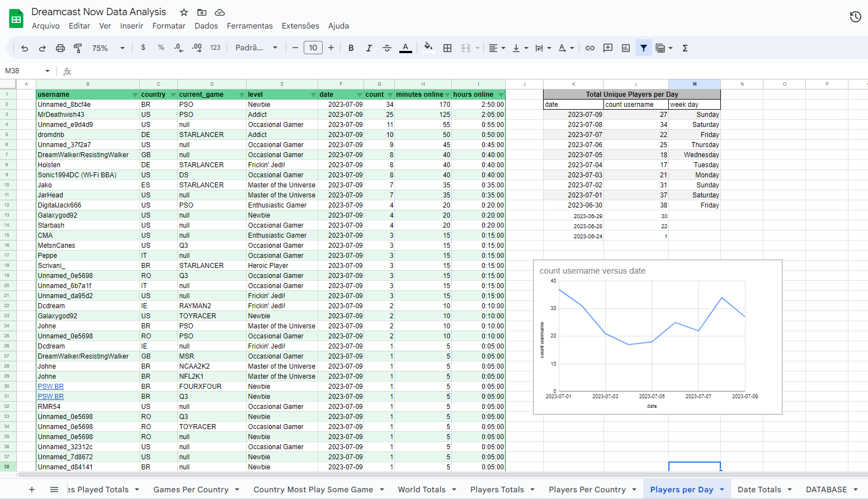Toggle the filter button in toolbar
Image resolution: width=868 pixels, height=499 pixels.
644,48
